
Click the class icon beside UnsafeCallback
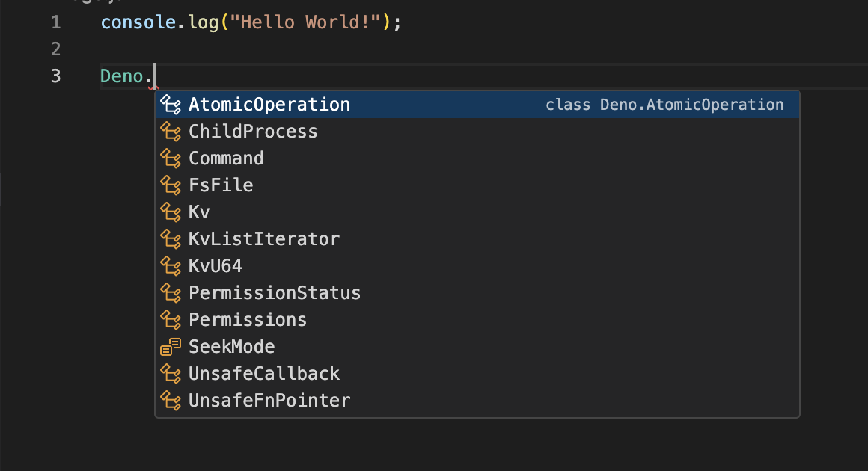[171, 374]
